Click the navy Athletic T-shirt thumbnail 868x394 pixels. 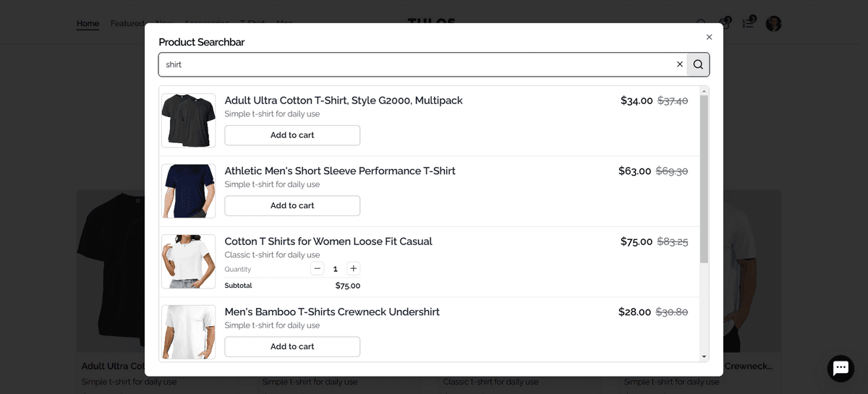pyautogui.click(x=188, y=191)
